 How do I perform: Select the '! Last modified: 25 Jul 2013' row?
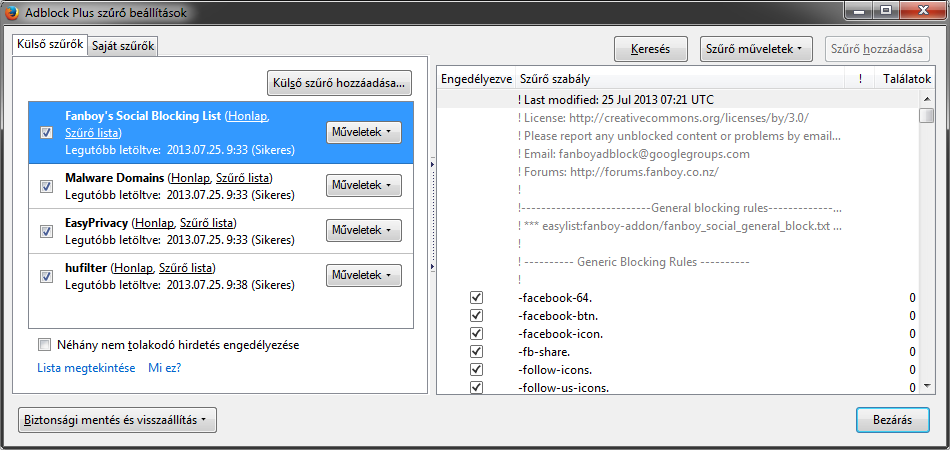click(x=677, y=99)
